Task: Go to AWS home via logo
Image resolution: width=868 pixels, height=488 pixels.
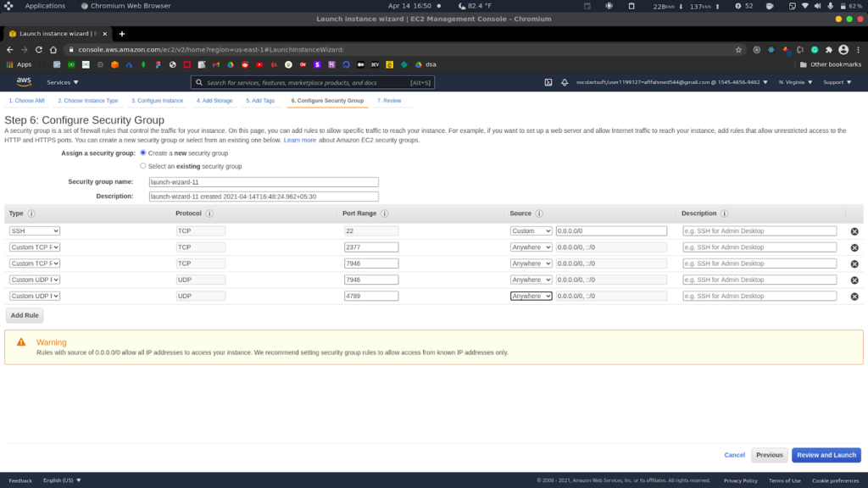Action: click(24, 82)
